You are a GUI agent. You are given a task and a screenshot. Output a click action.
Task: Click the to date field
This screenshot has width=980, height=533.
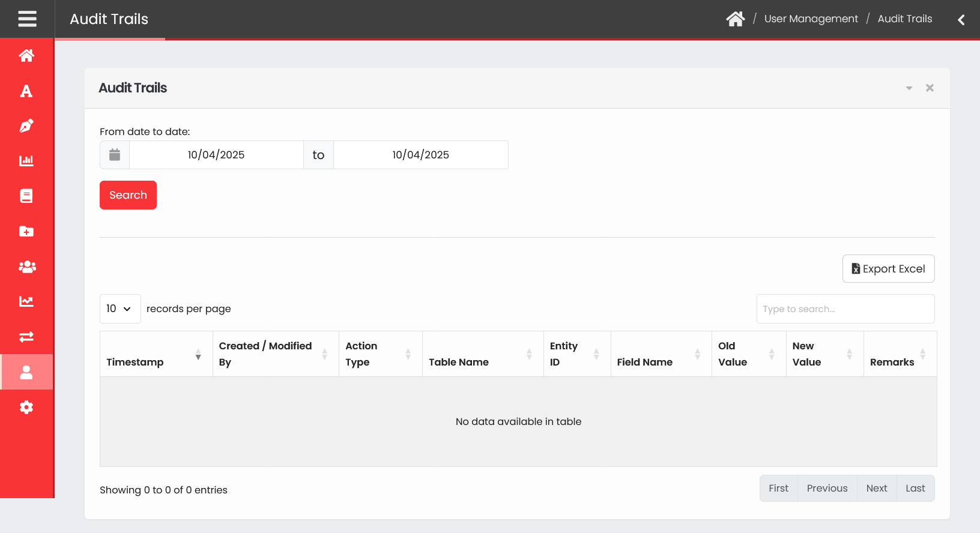(x=421, y=155)
